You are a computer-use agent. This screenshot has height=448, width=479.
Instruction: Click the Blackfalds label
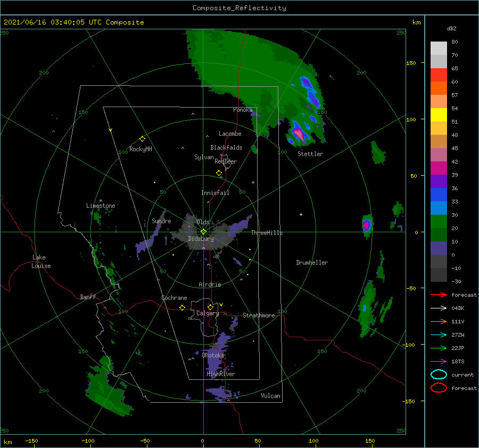pos(226,148)
